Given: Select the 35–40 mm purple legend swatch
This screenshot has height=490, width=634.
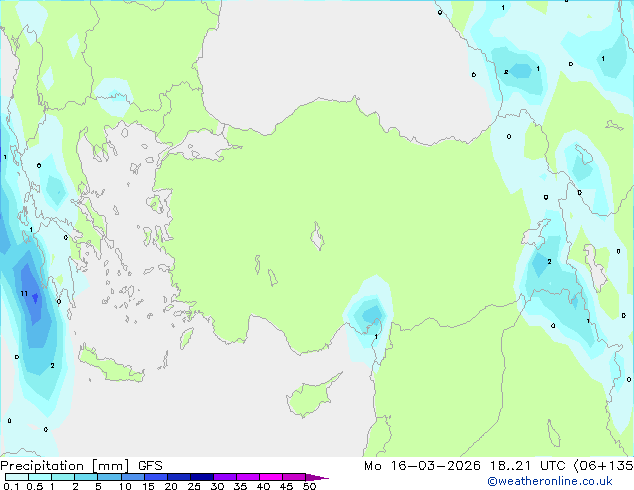Looking at the screenshot, I should pos(248,477).
